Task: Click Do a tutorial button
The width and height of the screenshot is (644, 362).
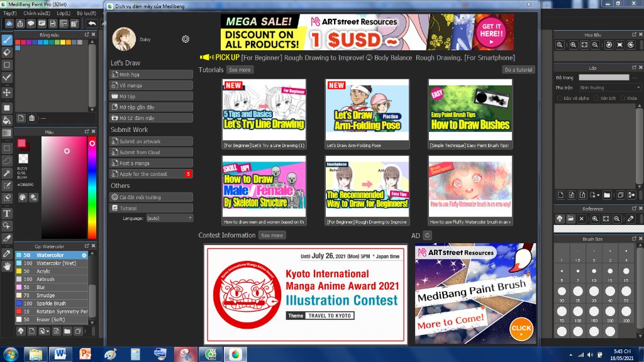Action: [518, 70]
